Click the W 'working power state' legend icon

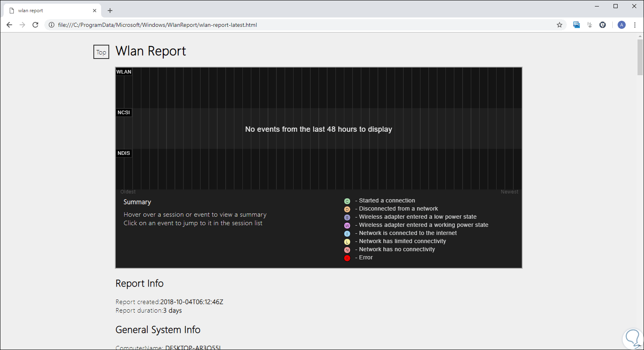pyautogui.click(x=347, y=226)
